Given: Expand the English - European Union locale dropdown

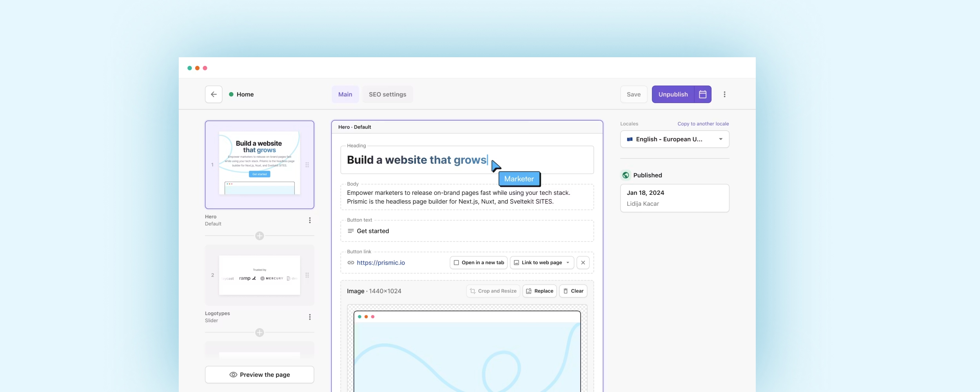Looking at the screenshot, I should coord(675,139).
